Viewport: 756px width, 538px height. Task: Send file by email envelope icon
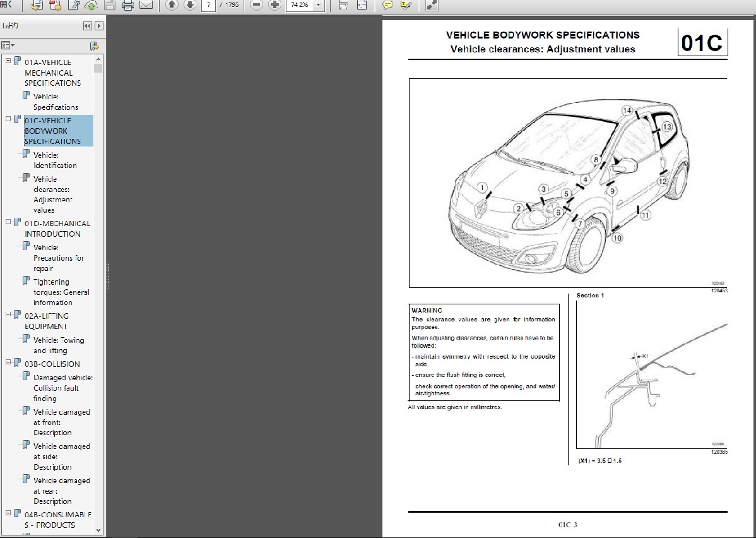click(146, 5)
